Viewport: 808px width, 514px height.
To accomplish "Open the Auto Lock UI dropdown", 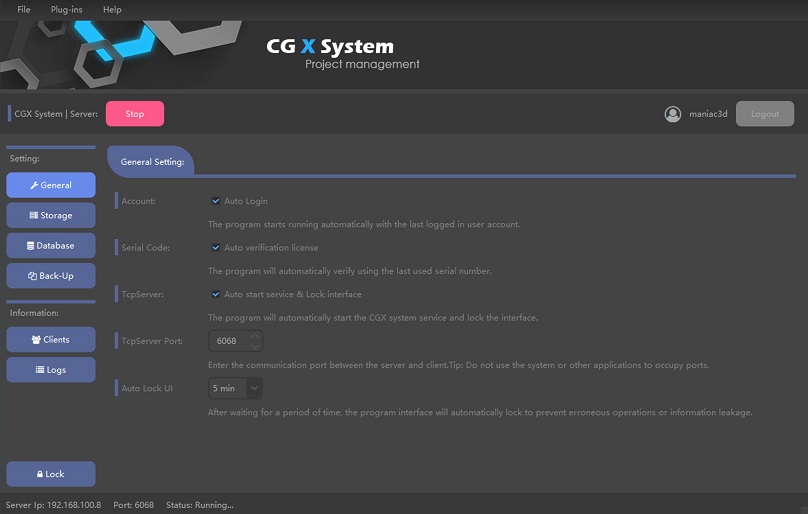I will pyautogui.click(x=235, y=388).
